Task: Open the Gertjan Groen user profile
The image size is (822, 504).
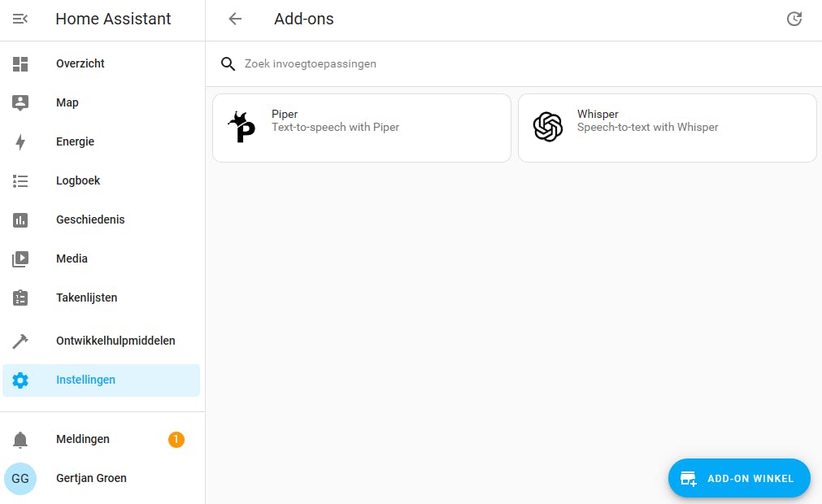Action: click(91, 478)
